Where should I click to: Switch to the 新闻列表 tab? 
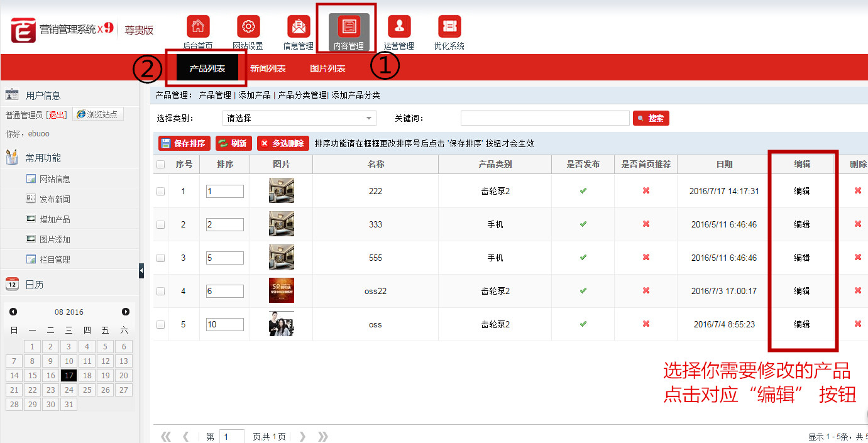click(x=268, y=68)
